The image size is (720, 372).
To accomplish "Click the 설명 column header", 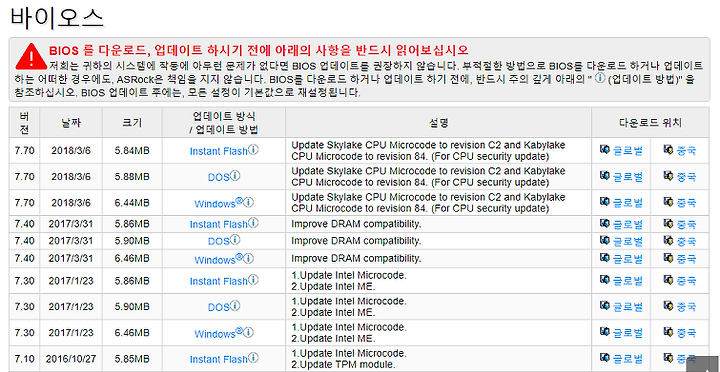I will [439, 123].
